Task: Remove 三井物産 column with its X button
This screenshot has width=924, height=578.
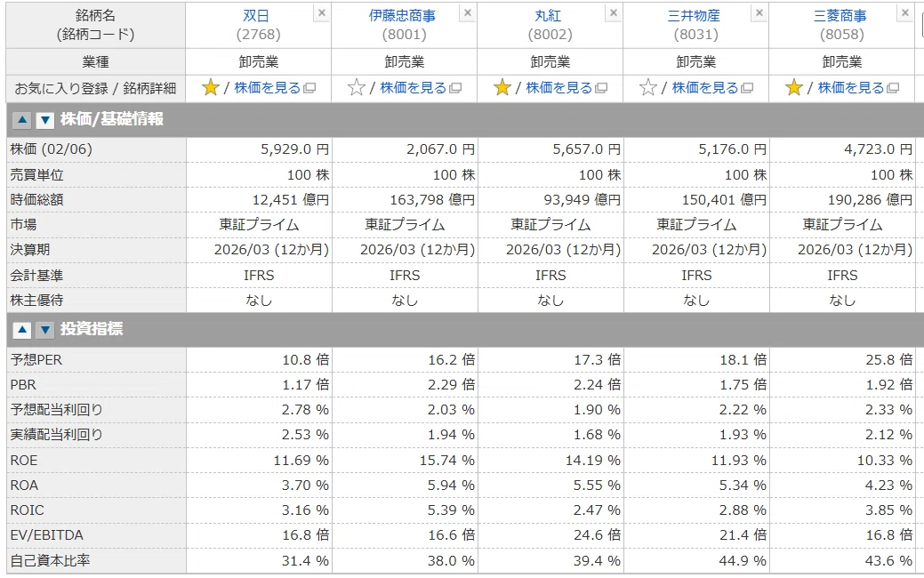Action: tap(759, 13)
